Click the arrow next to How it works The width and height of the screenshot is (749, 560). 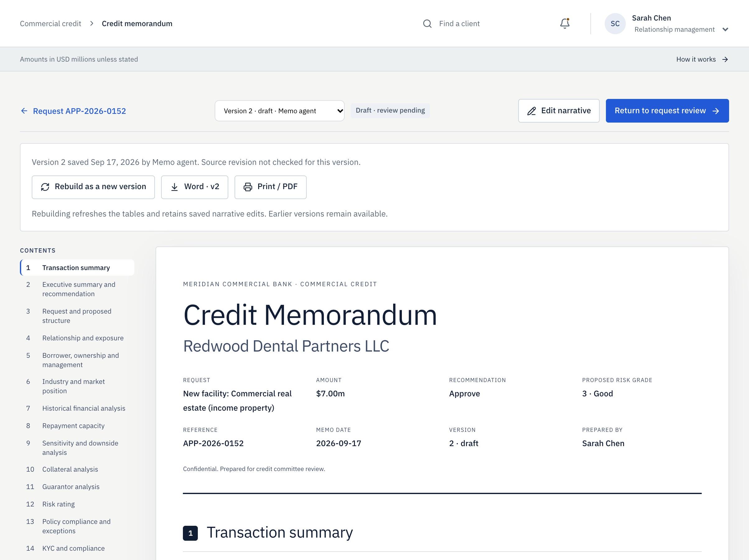pyautogui.click(x=725, y=59)
